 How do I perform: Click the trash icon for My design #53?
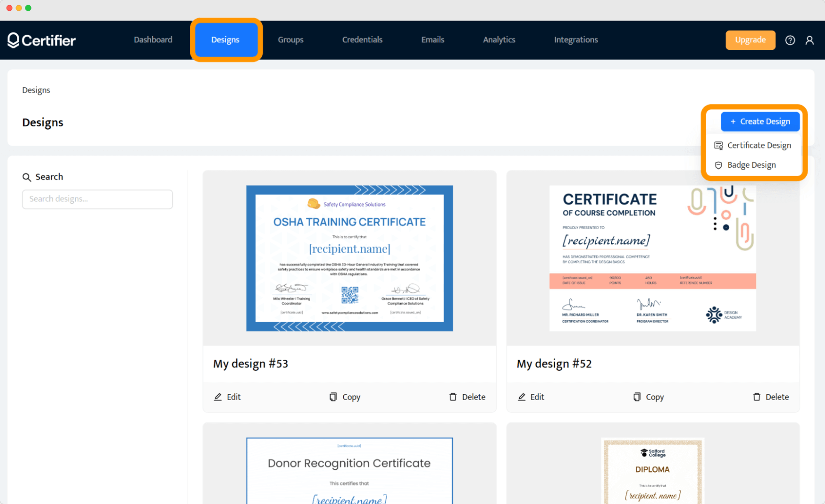pyautogui.click(x=453, y=397)
